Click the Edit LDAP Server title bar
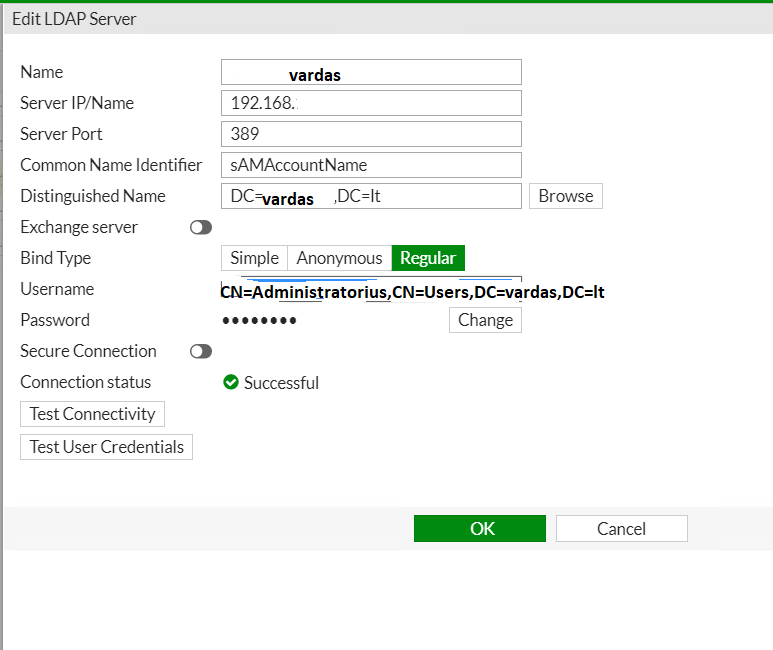Image resolution: width=773 pixels, height=650 pixels. point(388,19)
